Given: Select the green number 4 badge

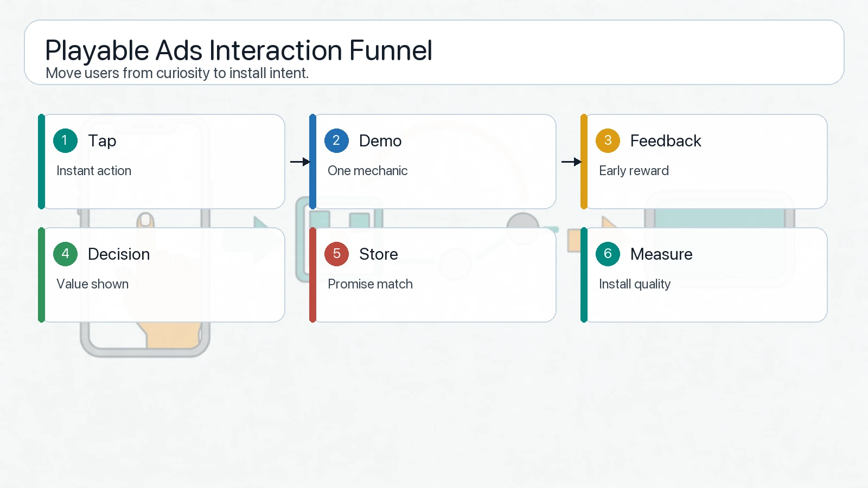Looking at the screenshot, I should tap(65, 254).
